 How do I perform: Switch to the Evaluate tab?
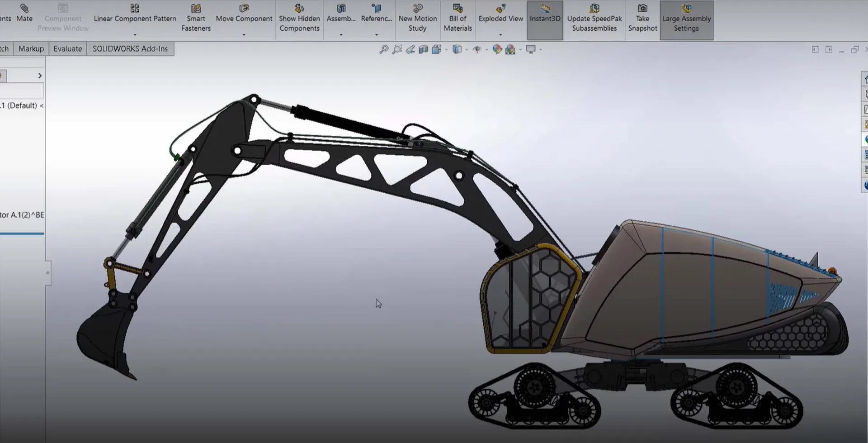coord(68,49)
